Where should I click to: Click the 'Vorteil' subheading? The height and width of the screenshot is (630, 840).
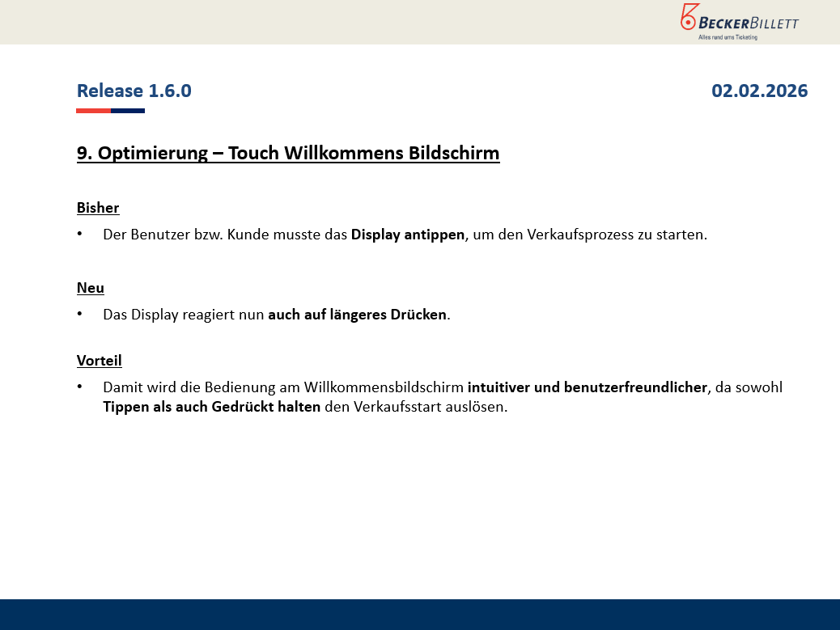(100, 361)
